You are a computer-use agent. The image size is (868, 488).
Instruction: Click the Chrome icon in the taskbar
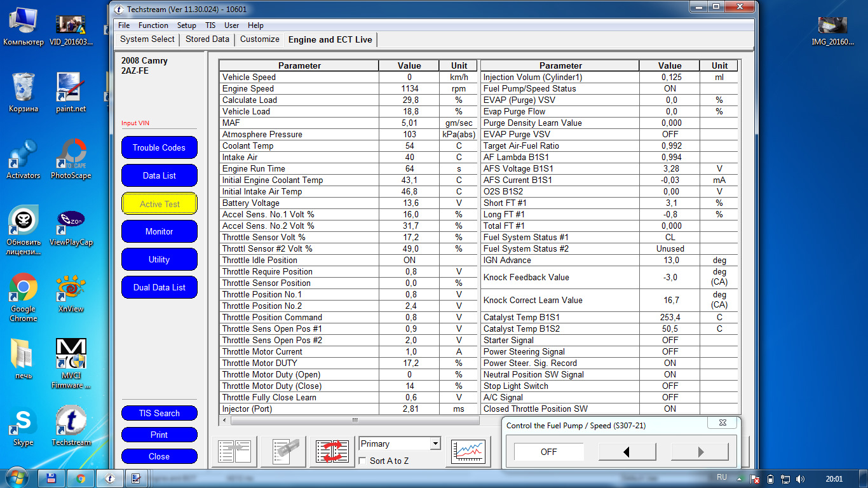click(81, 478)
